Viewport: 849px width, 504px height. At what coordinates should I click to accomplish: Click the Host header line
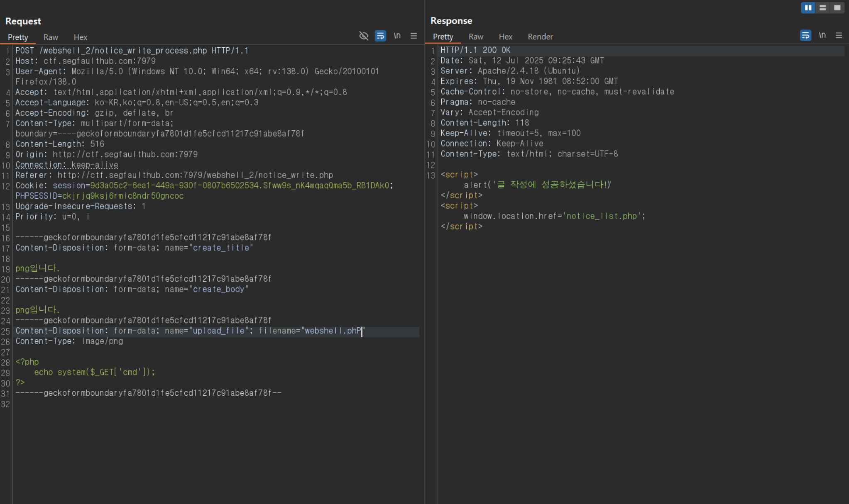(x=86, y=61)
